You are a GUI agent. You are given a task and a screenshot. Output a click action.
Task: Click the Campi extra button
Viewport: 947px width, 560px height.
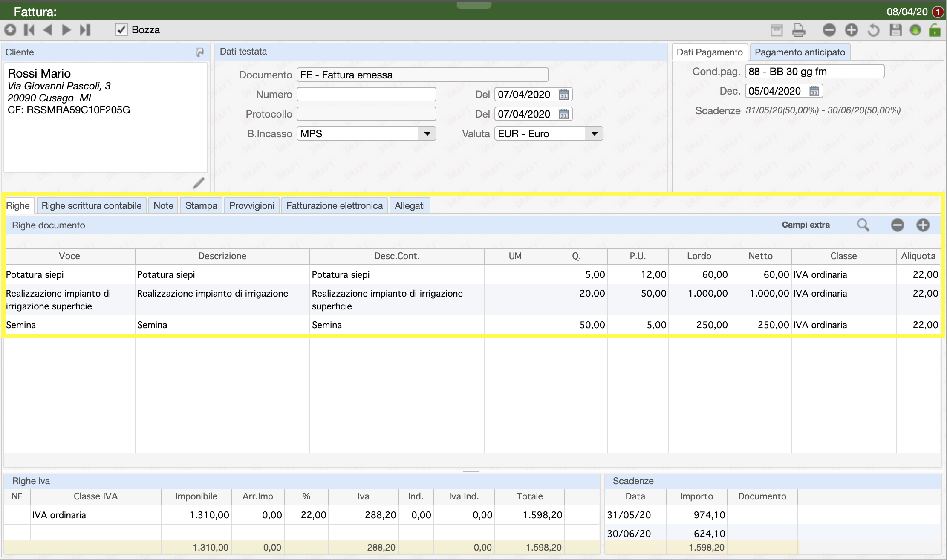[806, 225]
